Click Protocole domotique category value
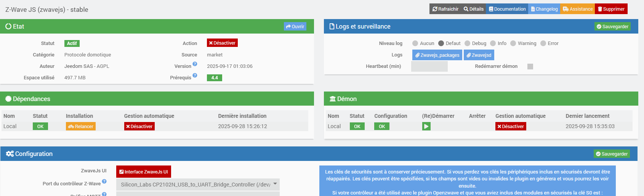 [x=88, y=55]
